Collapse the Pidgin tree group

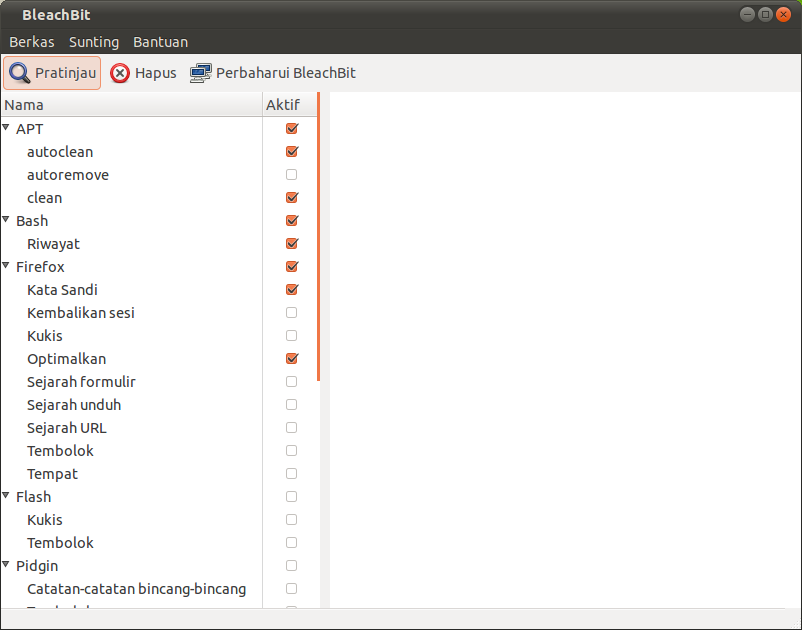6,565
